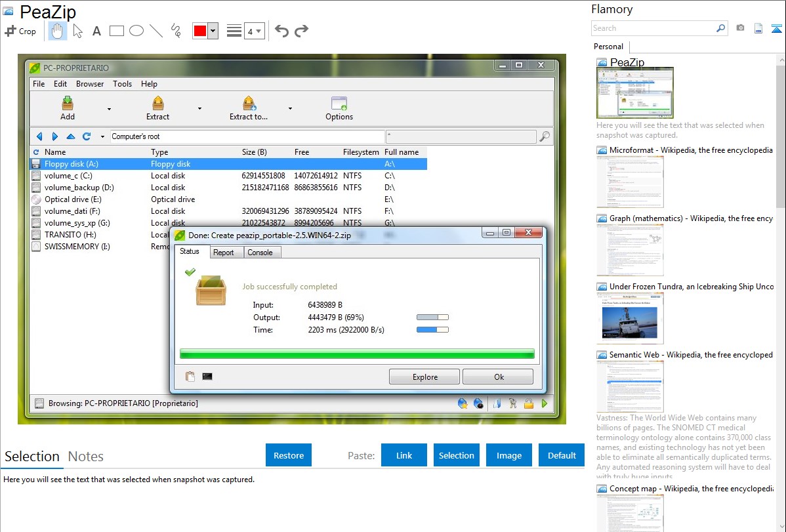Click the magnifier in Flamory search box
Viewport: 786px width, 532px height.
pyautogui.click(x=720, y=28)
